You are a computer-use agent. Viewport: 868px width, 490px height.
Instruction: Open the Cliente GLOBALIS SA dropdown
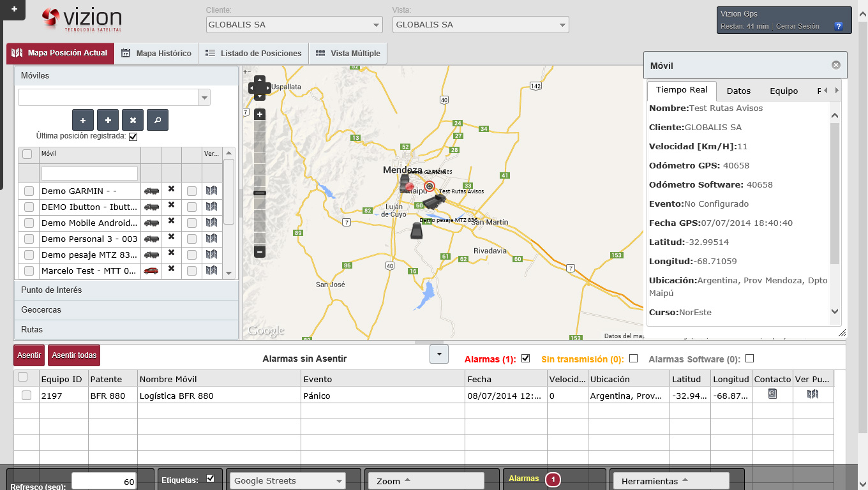coord(294,25)
